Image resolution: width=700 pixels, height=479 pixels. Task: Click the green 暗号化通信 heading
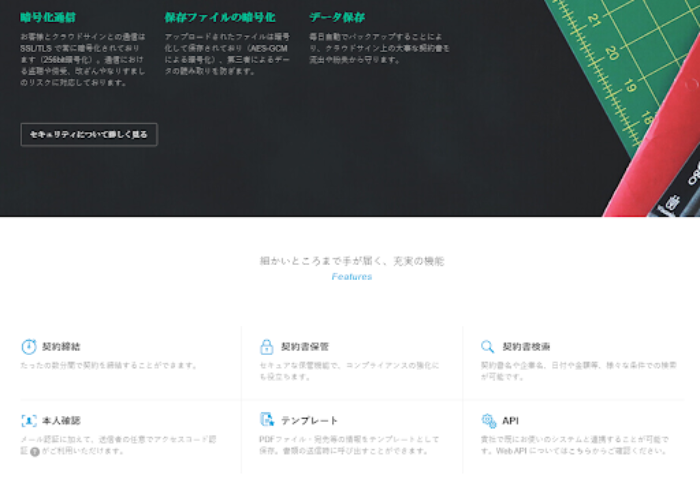pos(47,18)
